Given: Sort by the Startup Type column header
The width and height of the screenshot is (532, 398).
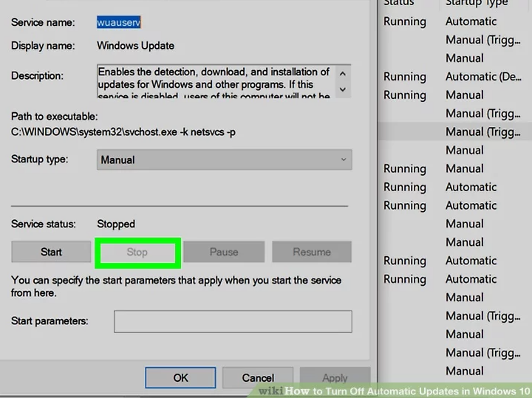Looking at the screenshot, I should click(476, 4).
